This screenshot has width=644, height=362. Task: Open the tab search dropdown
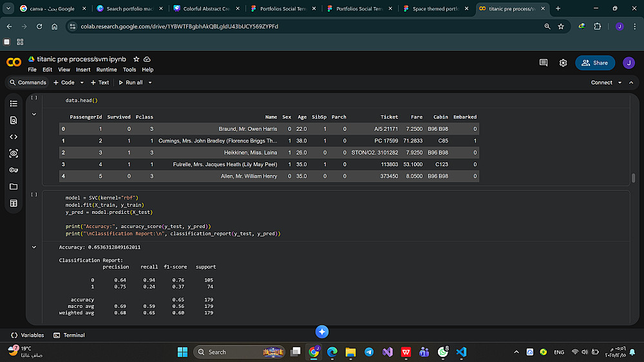tap(8, 8)
